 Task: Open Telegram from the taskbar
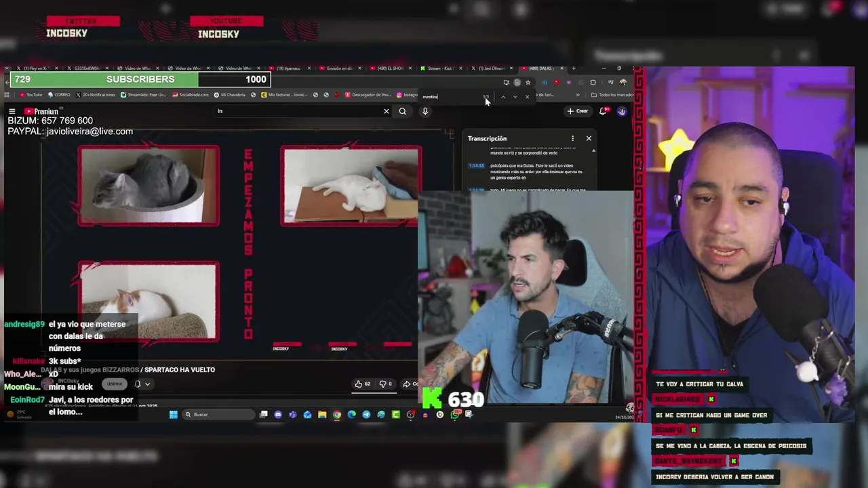(366, 415)
